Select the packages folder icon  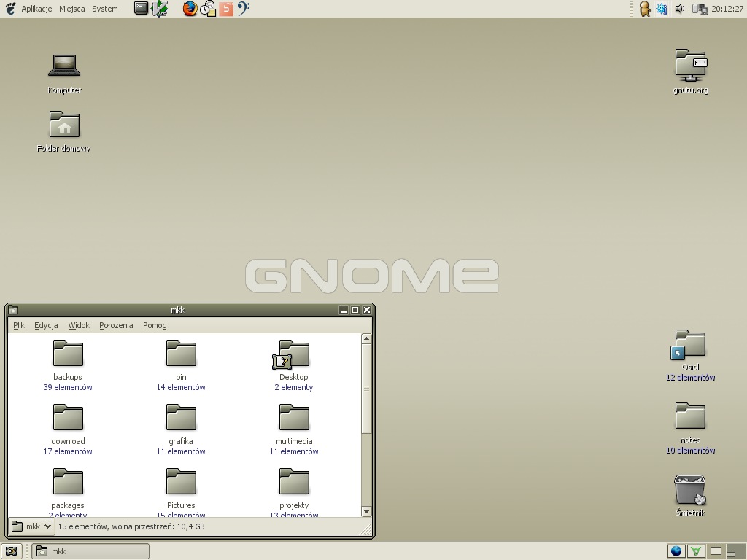(68, 482)
